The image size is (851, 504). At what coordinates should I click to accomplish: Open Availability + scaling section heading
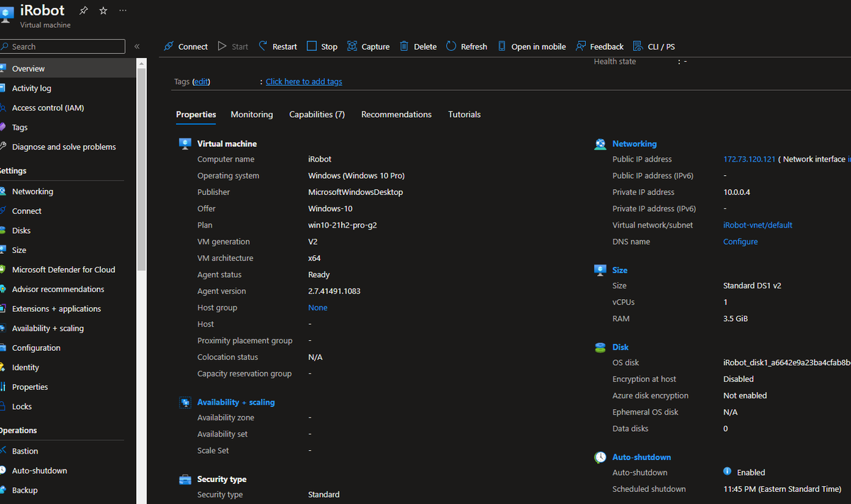236,402
